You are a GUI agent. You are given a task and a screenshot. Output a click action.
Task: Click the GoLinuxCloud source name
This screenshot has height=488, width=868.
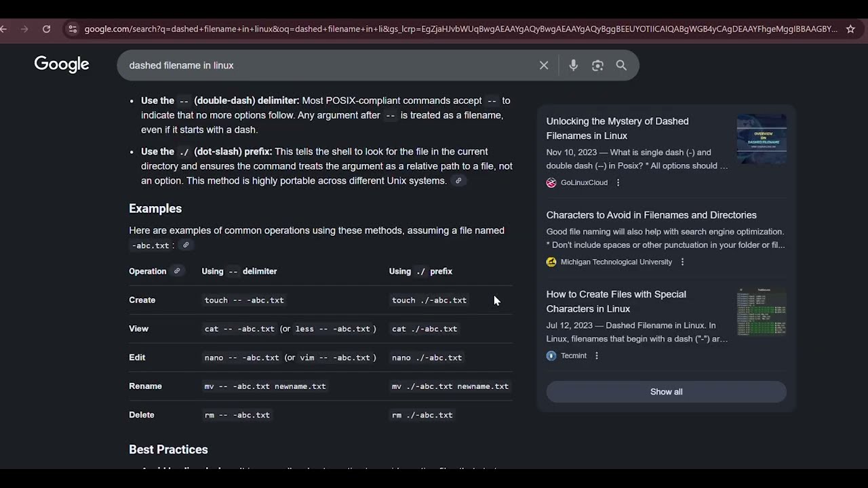[x=584, y=182]
